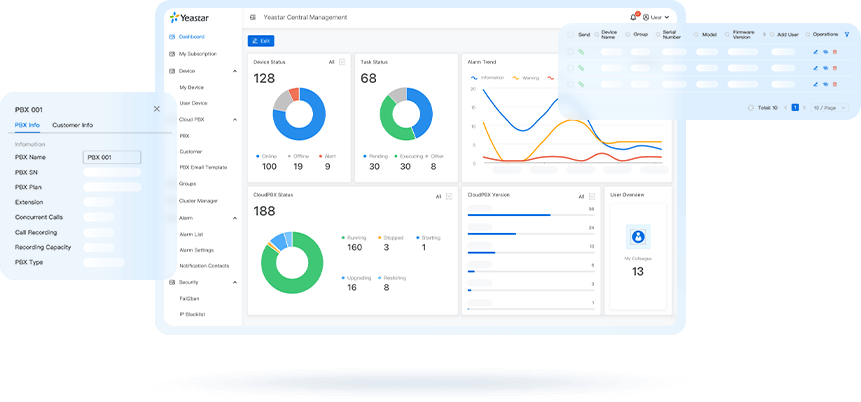
Task: Click the PBX Name input field
Action: click(111, 157)
